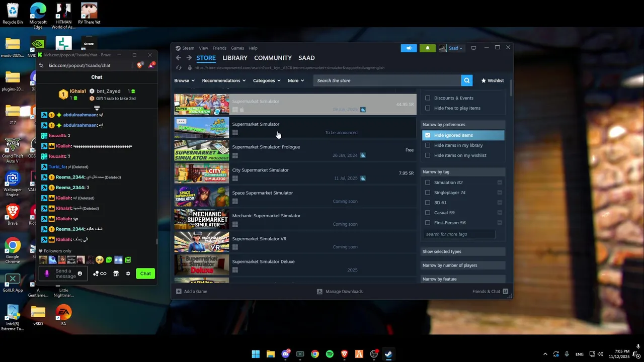
Task: Click Supermarket Simulator Deluxe thumbnail
Action: 201,265
